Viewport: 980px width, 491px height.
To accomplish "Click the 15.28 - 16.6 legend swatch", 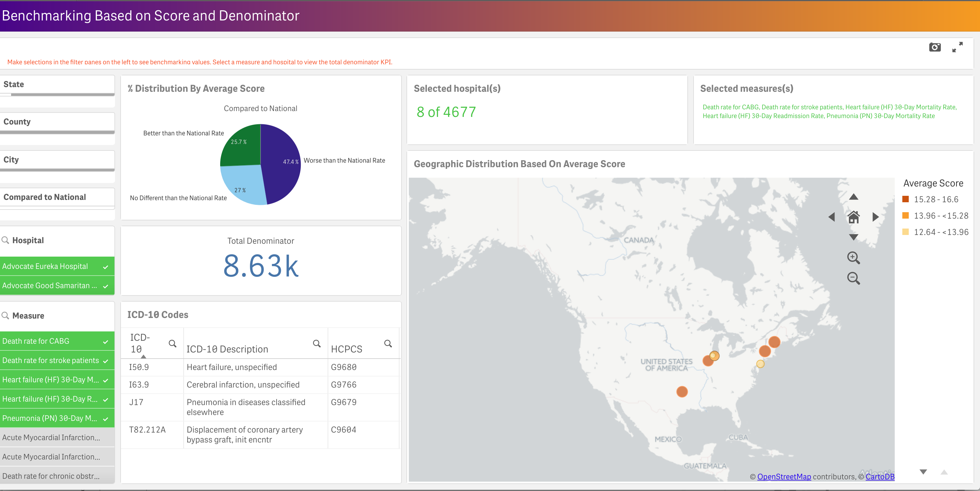I will [906, 199].
